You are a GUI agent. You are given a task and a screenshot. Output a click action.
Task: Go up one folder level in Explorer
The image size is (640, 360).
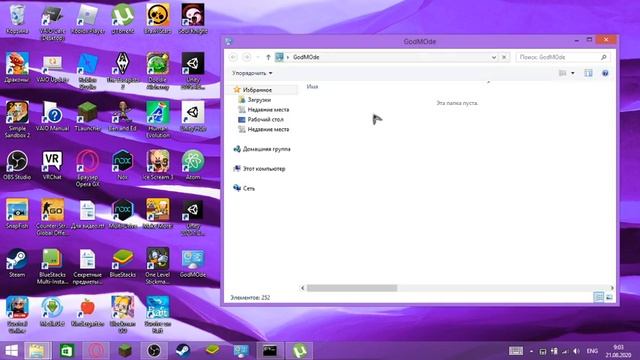[268, 57]
